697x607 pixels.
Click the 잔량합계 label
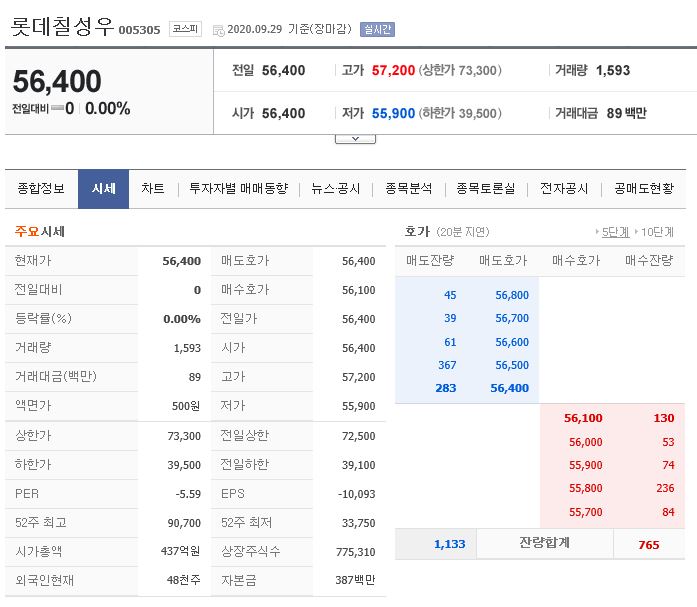pos(545,543)
